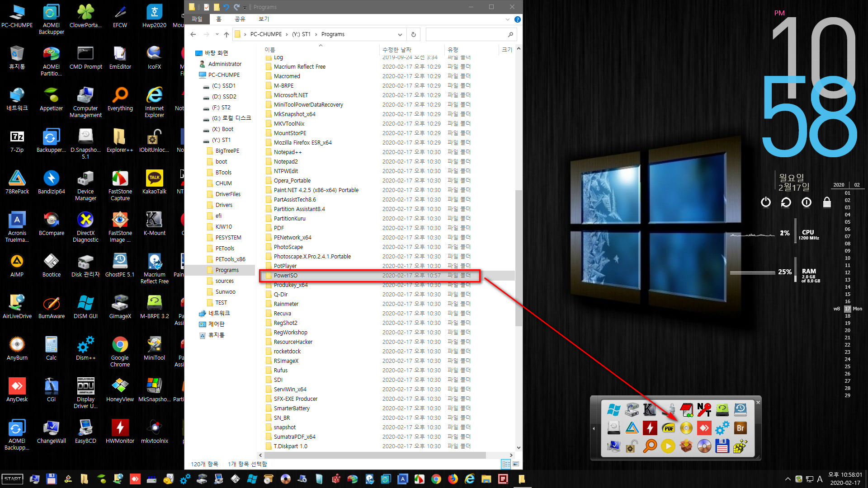
Task: Open Bandizip64 desktop shortcut
Action: click(x=51, y=182)
